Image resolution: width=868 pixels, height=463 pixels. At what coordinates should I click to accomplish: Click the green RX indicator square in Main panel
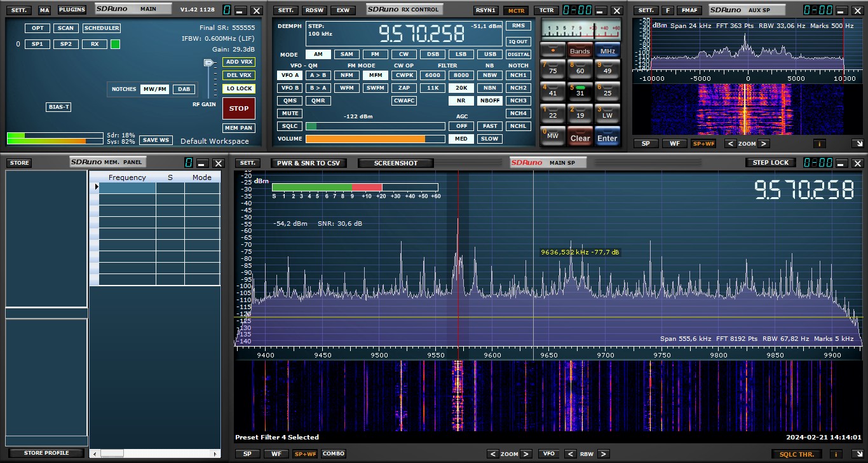115,44
